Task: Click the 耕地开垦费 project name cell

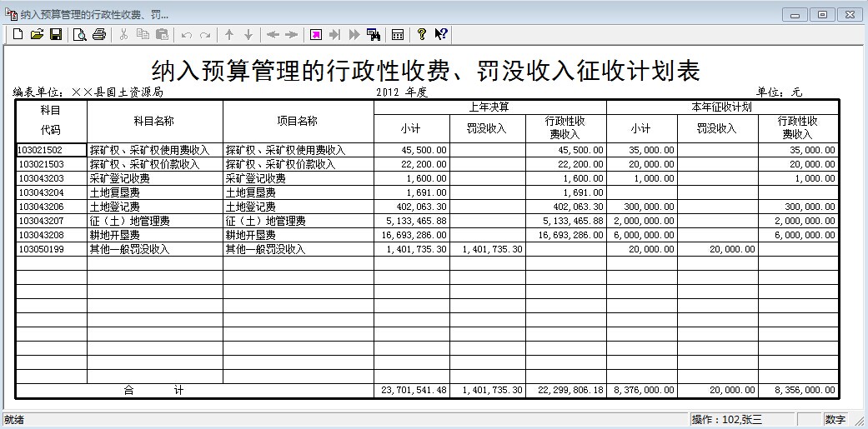Action: [298, 235]
